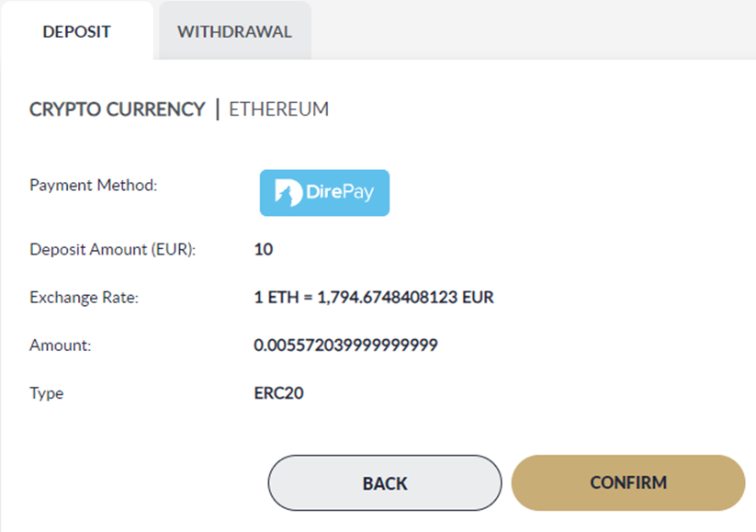
Task: Click the CRYPTO CURRENCY heading
Action: 118,109
